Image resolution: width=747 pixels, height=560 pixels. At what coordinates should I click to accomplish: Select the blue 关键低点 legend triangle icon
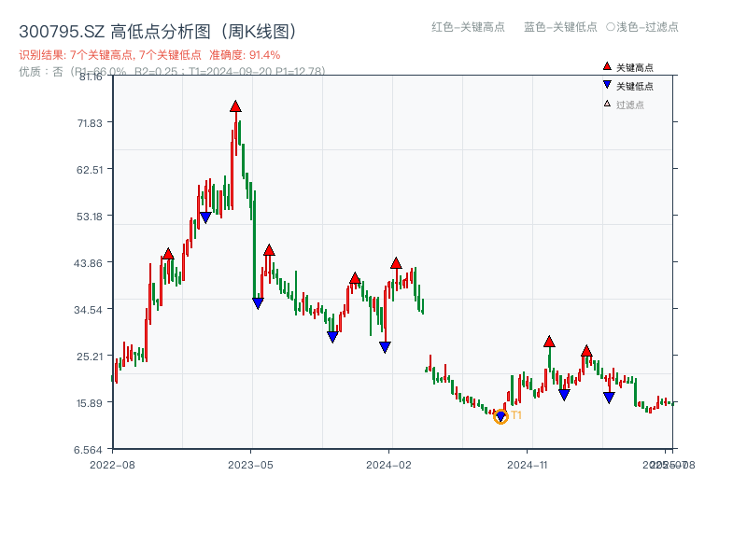[607, 83]
